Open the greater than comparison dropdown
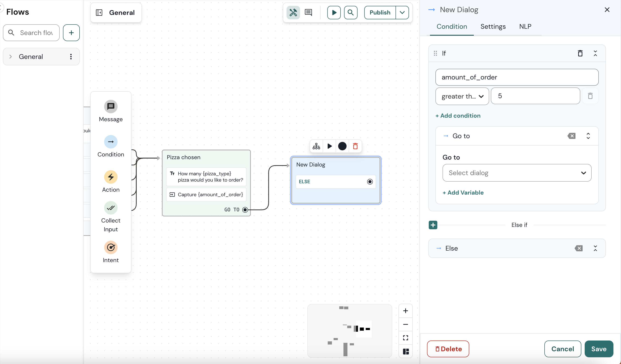 (x=462, y=96)
